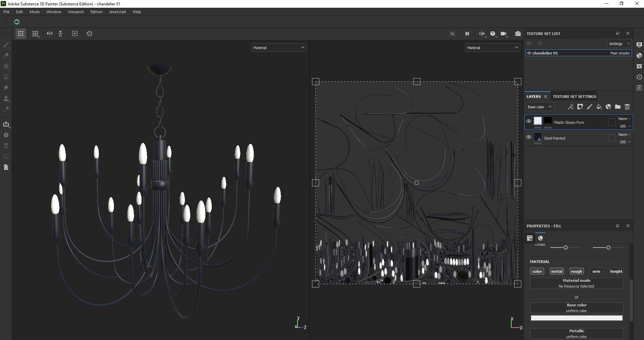Add an effect with the wand icon
The image size is (644, 340).
point(570,107)
